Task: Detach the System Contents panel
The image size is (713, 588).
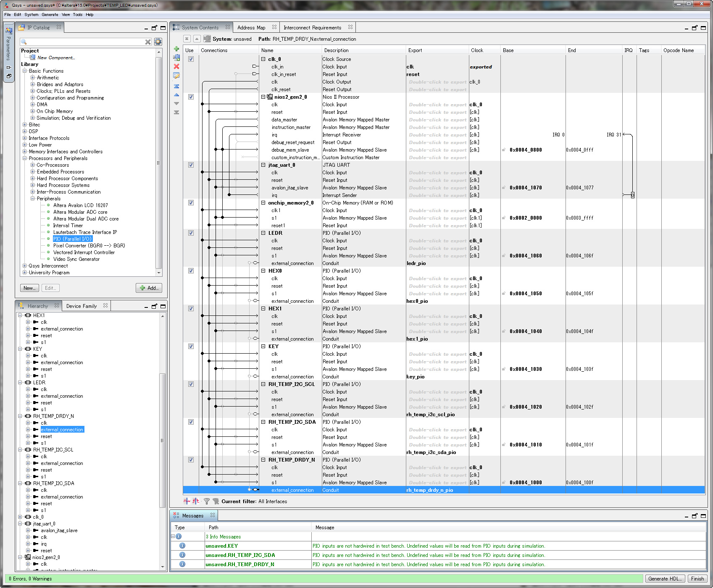Action: click(x=695, y=28)
